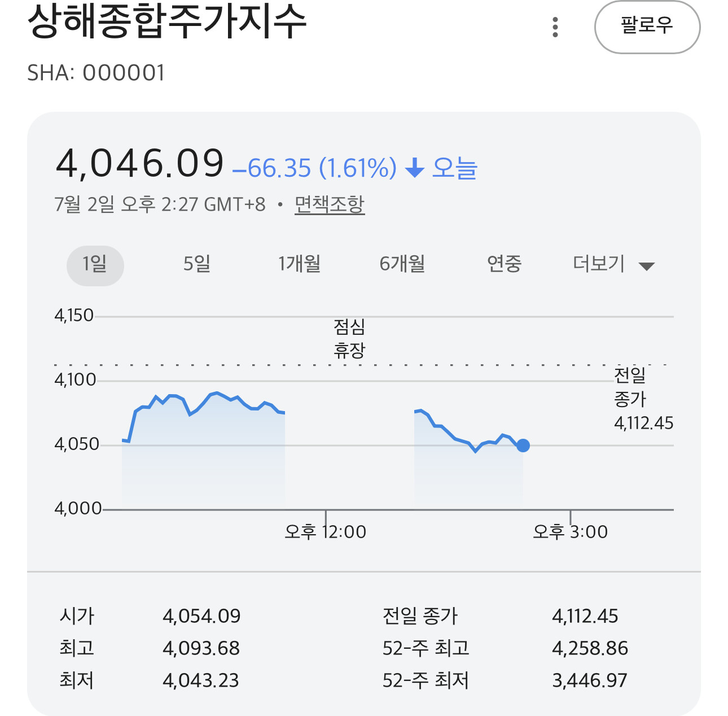This screenshot has width=728, height=716.
Task: Open the 면책조항 disclaimer link
Action: click(x=330, y=204)
